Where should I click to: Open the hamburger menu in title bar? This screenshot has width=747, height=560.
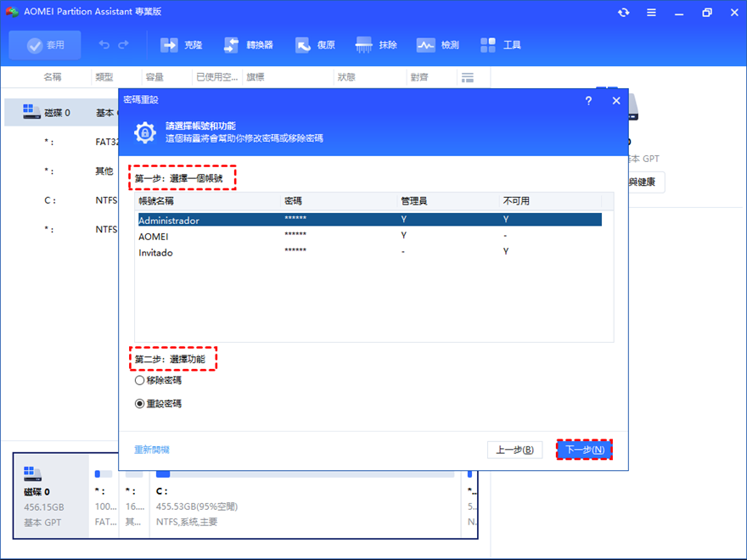[651, 13]
